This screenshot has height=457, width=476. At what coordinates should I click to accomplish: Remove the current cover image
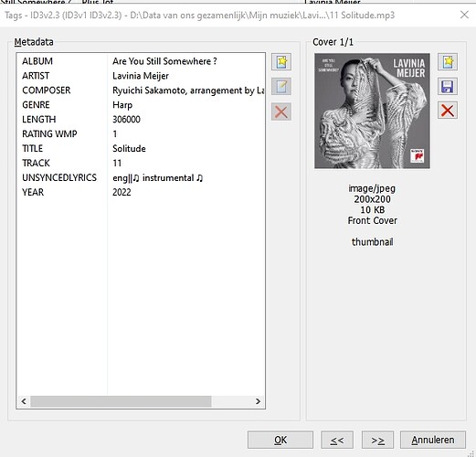[x=448, y=111]
